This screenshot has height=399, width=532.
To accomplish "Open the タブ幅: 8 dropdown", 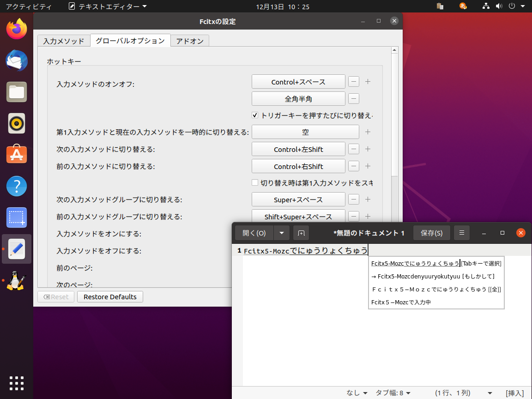I will 393,393.
